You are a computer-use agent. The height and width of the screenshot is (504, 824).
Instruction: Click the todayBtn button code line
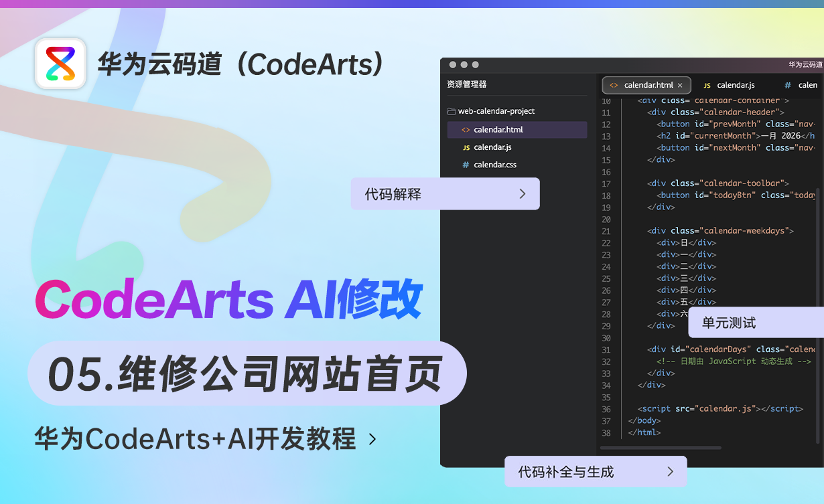pos(736,195)
